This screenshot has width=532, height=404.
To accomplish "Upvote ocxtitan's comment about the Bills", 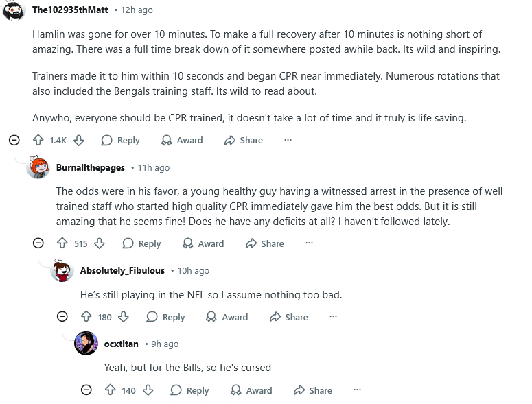I will point(111,390).
